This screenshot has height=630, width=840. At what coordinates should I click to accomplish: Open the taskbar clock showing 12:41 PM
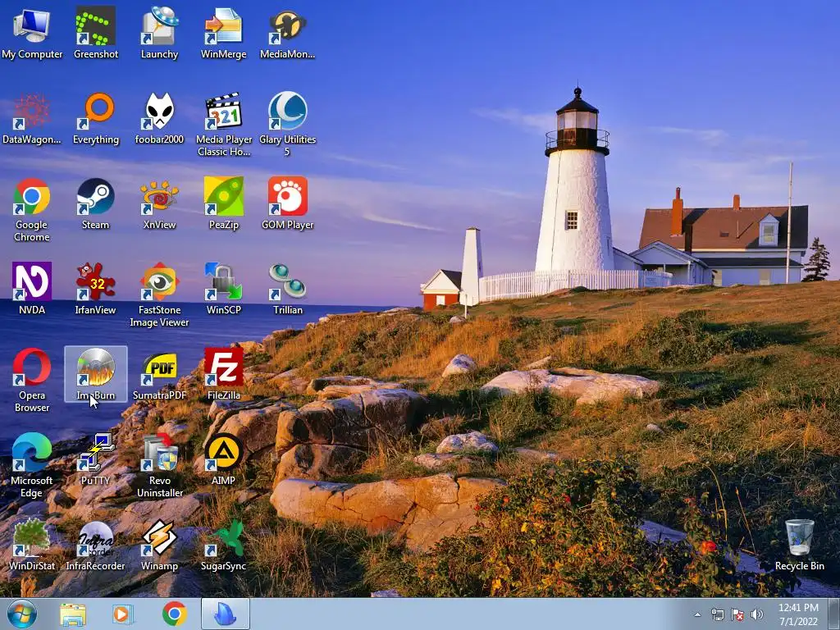click(798, 614)
